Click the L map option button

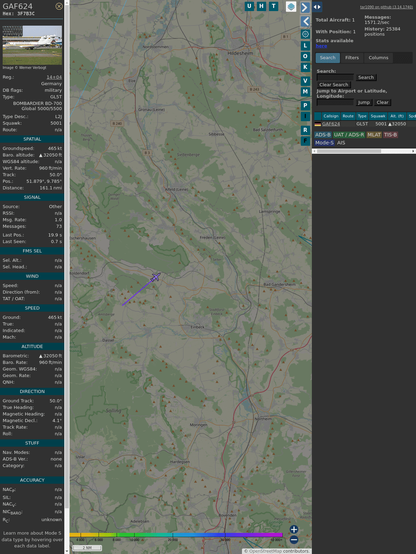(x=305, y=46)
